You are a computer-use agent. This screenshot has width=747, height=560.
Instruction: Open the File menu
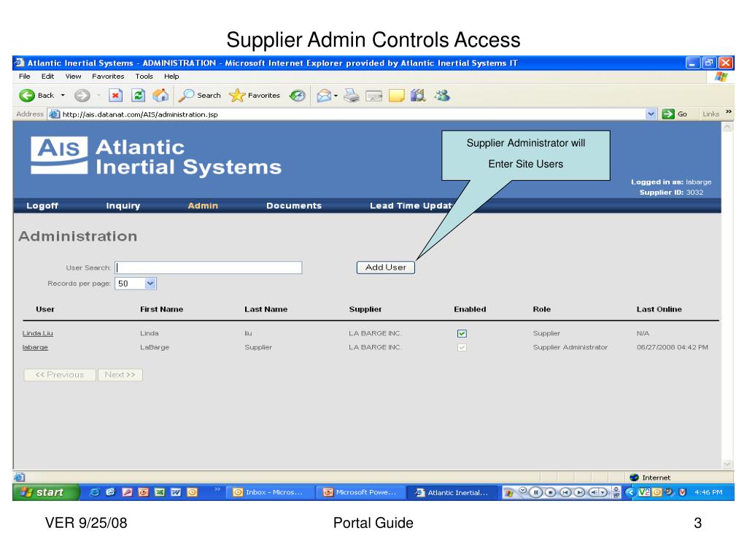coord(24,76)
